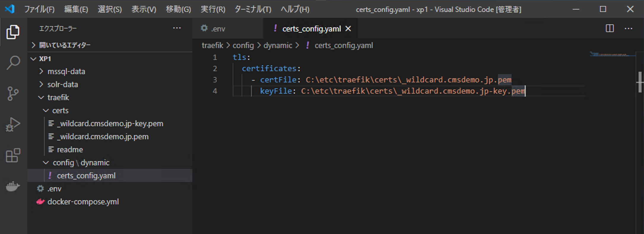This screenshot has width=644, height=234.
Task: Split the editor to the right
Action: point(610,28)
